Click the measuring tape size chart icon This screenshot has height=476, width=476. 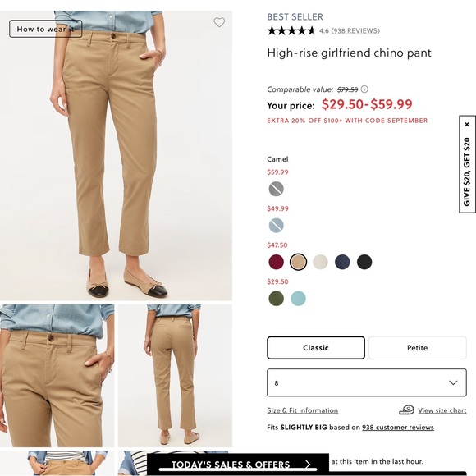(406, 410)
